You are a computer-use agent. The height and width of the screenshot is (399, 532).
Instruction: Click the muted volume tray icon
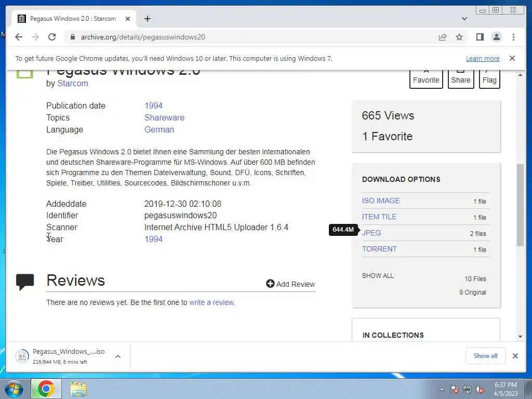tap(480, 389)
